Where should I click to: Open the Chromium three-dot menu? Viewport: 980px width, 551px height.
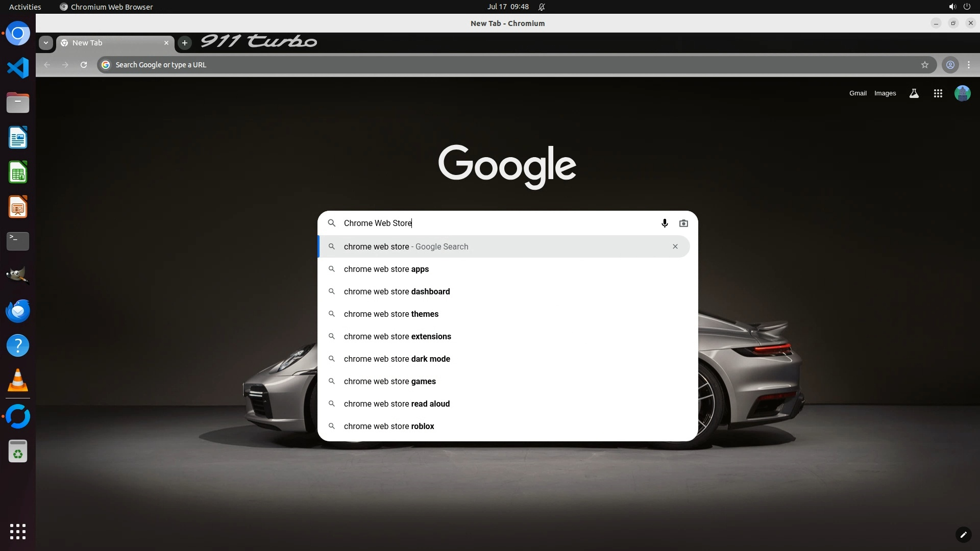pos(969,65)
